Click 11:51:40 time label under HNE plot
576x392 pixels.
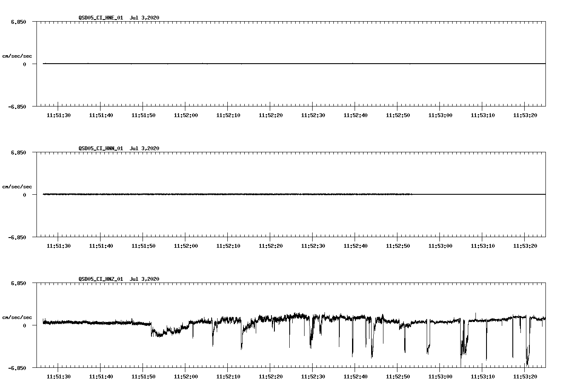[x=101, y=115]
